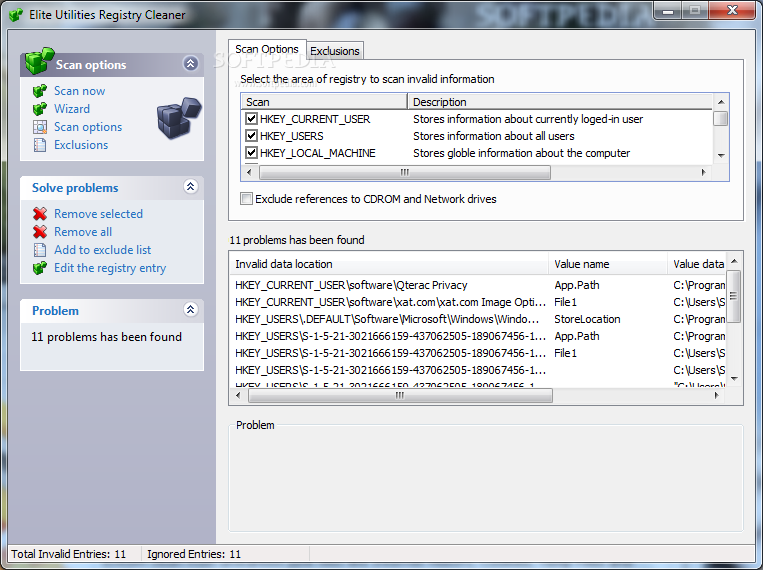Click the Total Invalid Entries: 11 status
763x570 pixels.
69,554
